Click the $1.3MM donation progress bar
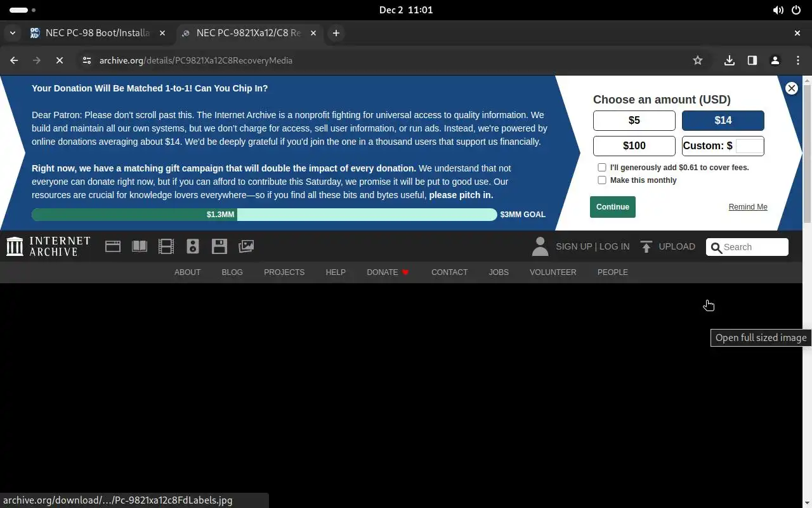 point(264,215)
